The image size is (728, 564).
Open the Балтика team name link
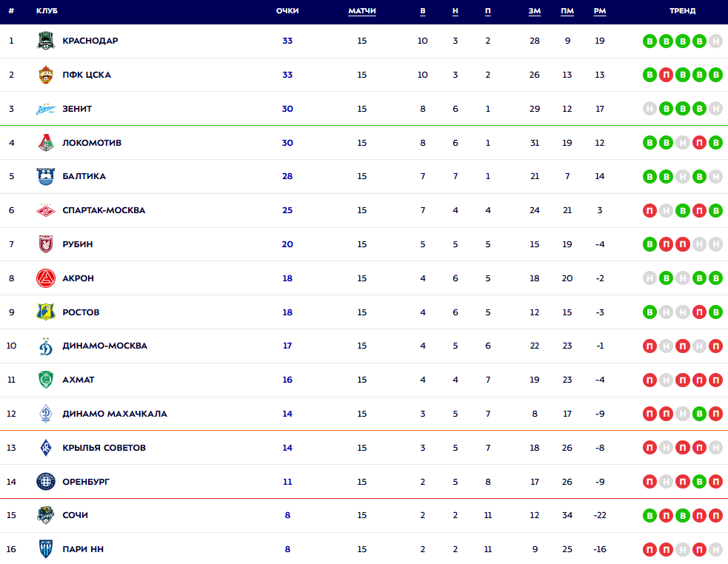pos(84,176)
